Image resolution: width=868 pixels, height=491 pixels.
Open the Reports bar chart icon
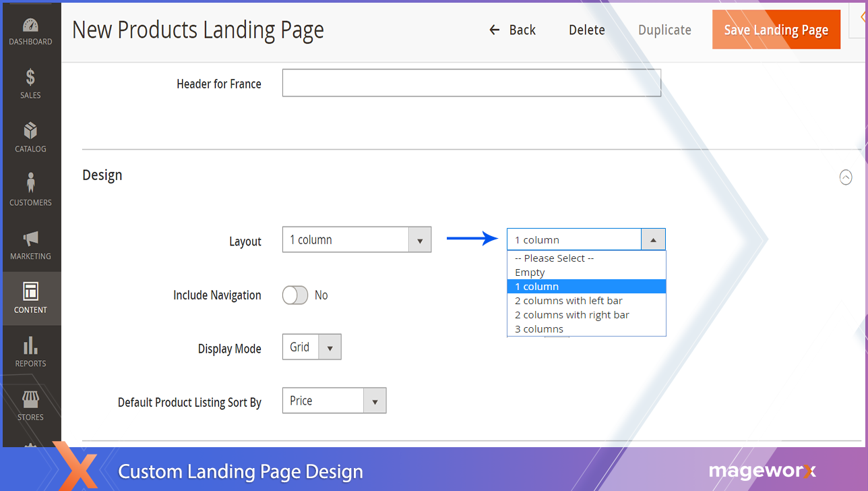click(30, 345)
